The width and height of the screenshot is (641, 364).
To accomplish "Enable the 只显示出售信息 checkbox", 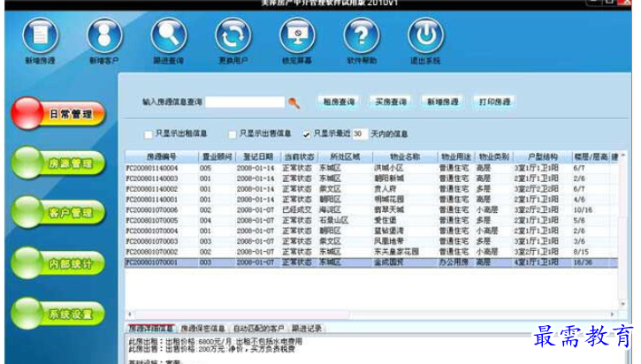I will [233, 134].
